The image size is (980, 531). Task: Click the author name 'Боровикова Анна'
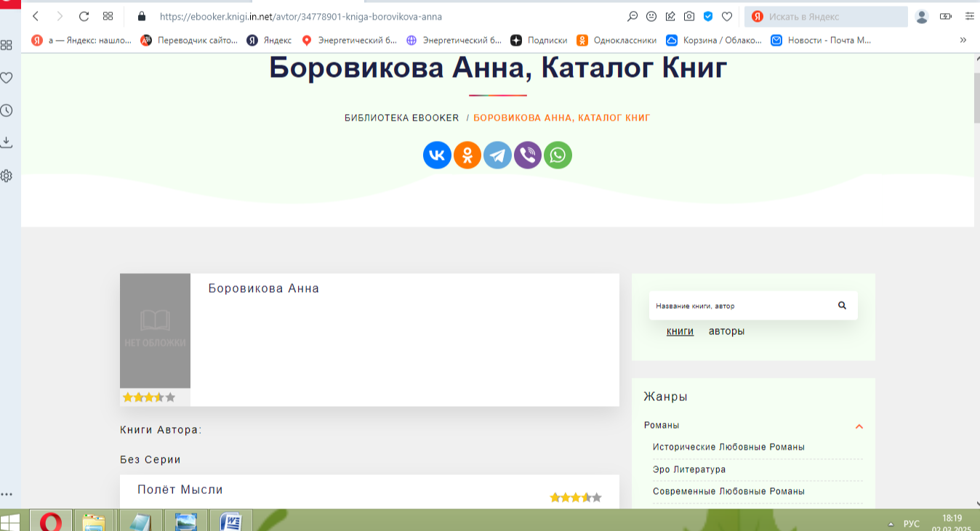coord(264,288)
